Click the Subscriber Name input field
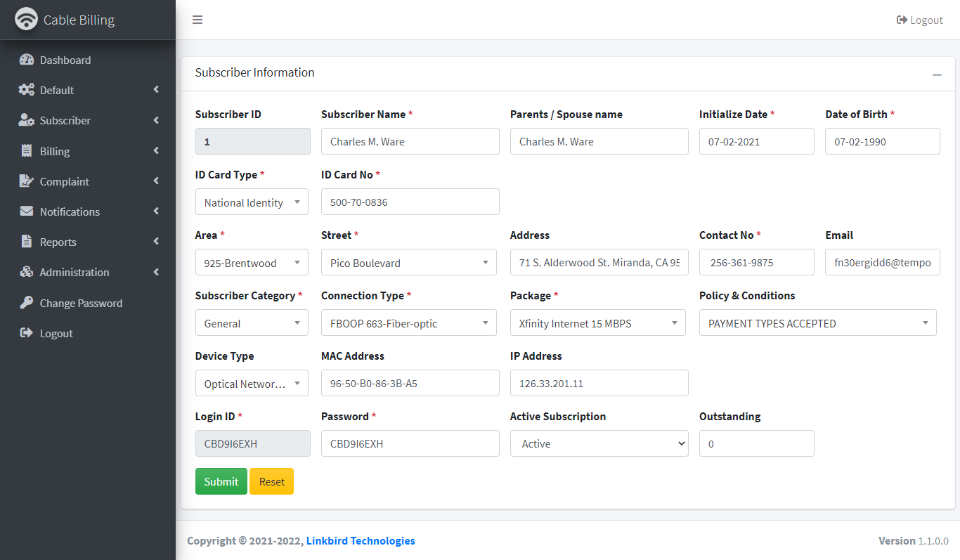The height and width of the screenshot is (560, 960). [410, 141]
